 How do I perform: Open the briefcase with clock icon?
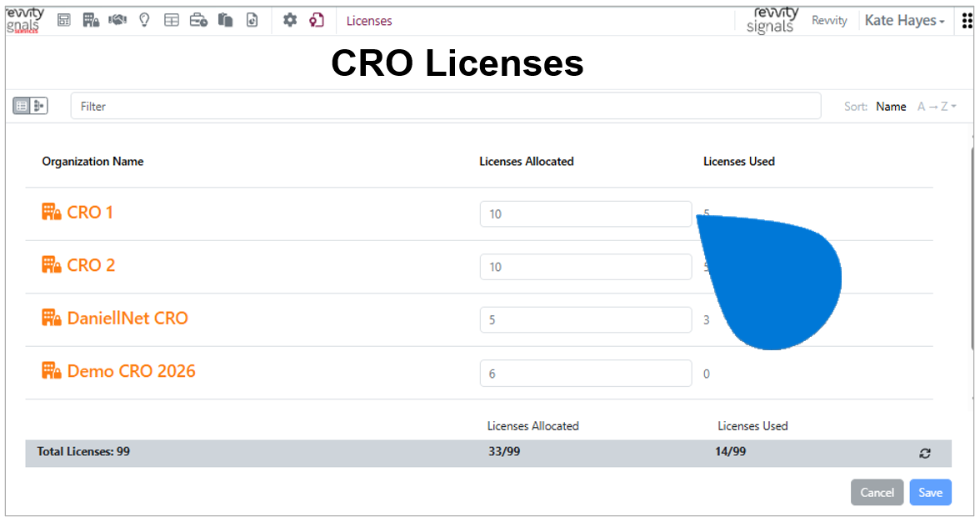pyautogui.click(x=198, y=20)
